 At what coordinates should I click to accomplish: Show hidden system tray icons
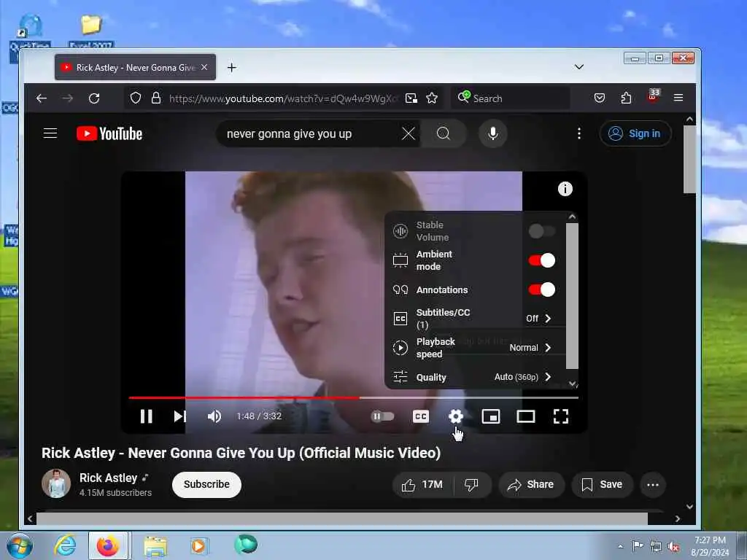click(620, 547)
